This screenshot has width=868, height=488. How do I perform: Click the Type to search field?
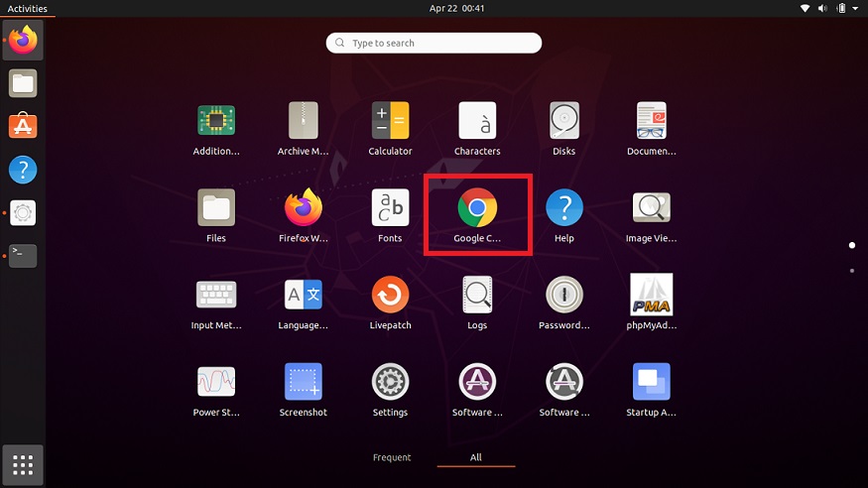[x=434, y=44]
